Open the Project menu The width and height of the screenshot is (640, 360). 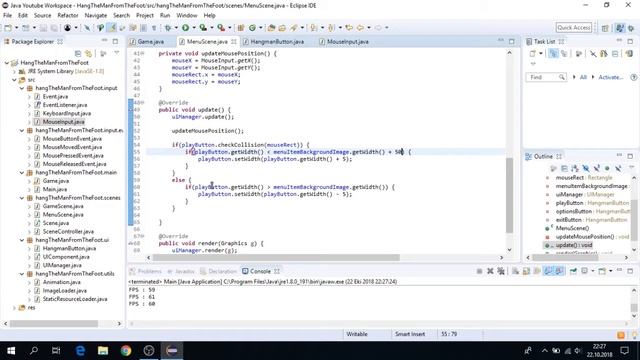tap(144, 16)
